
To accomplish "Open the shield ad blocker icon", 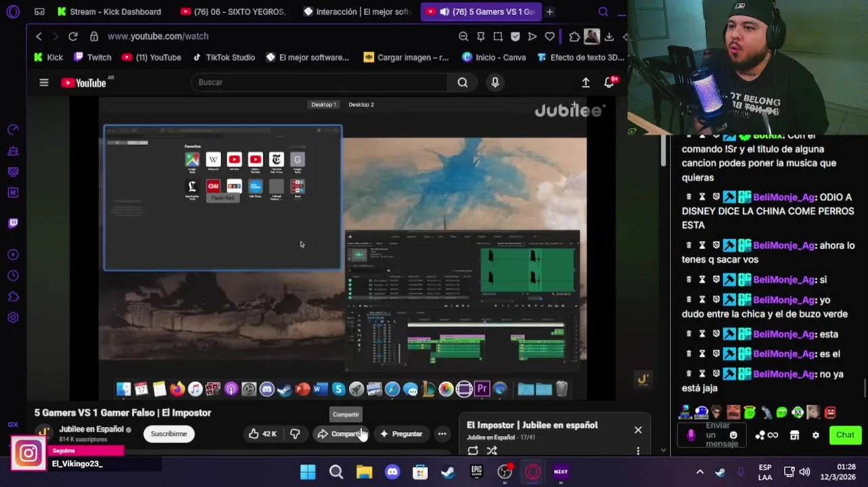I will click(515, 37).
